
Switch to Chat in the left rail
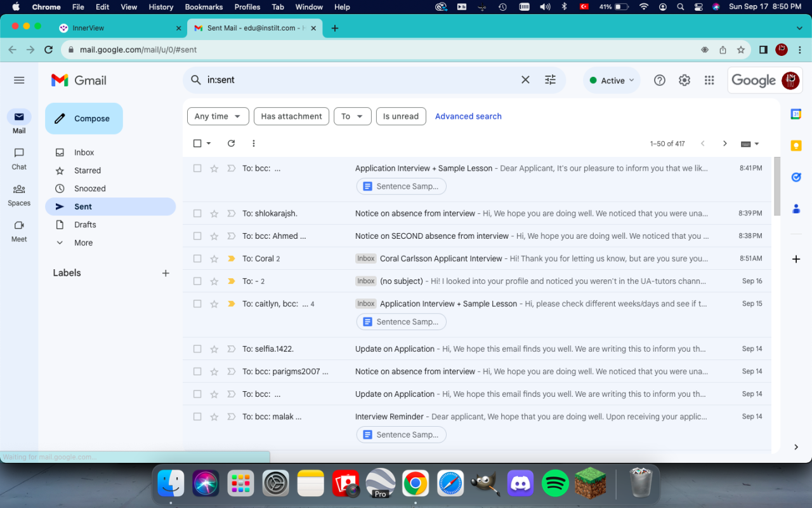pyautogui.click(x=19, y=159)
